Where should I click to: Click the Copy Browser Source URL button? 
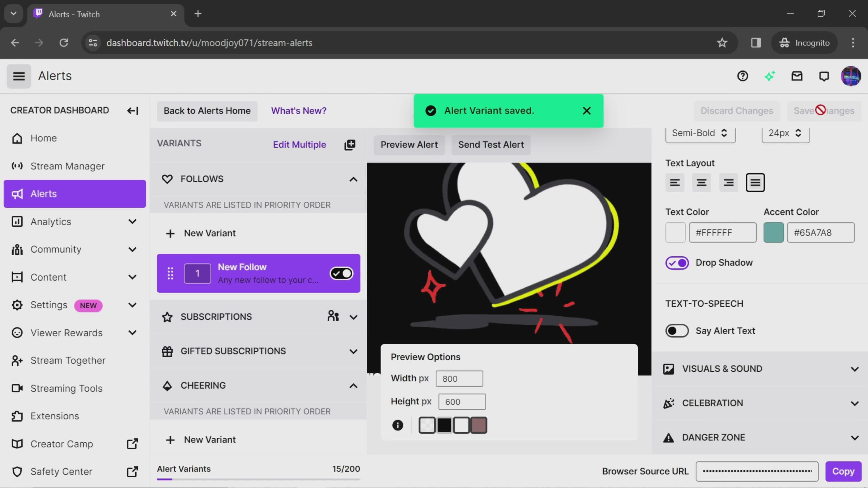pos(844,471)
